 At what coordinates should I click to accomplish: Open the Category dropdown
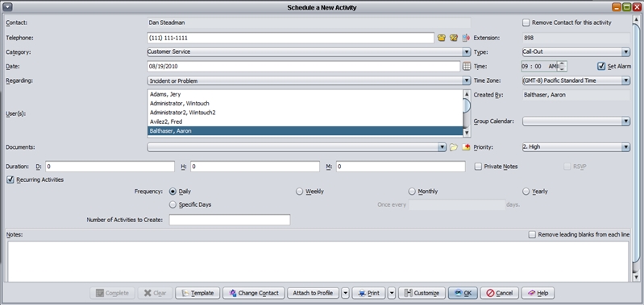point(466,52)
